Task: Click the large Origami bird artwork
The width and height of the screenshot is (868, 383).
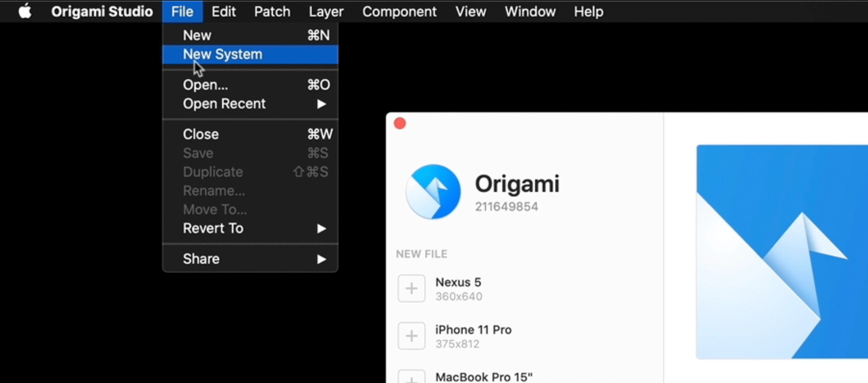Action: coord(781,252)
